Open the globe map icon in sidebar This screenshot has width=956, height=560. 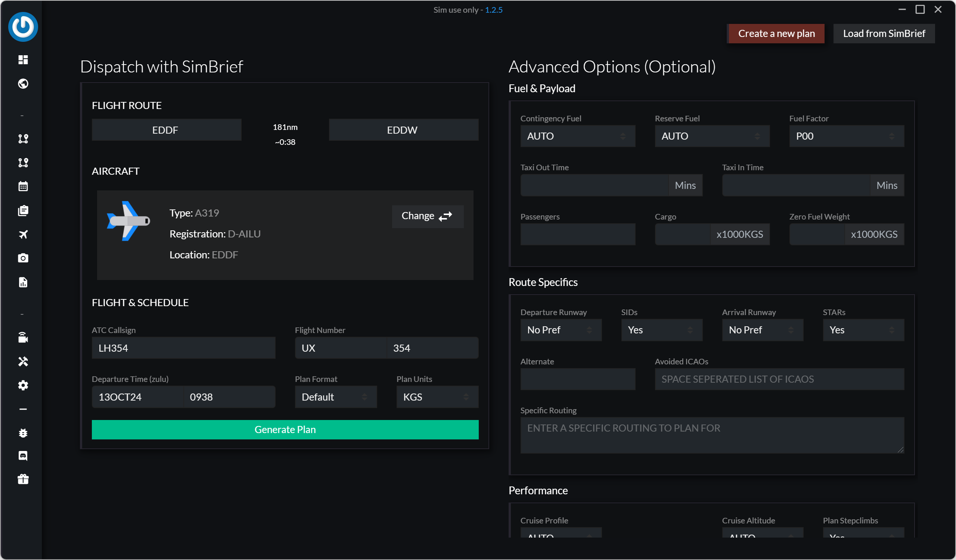[x=23, y=83]
